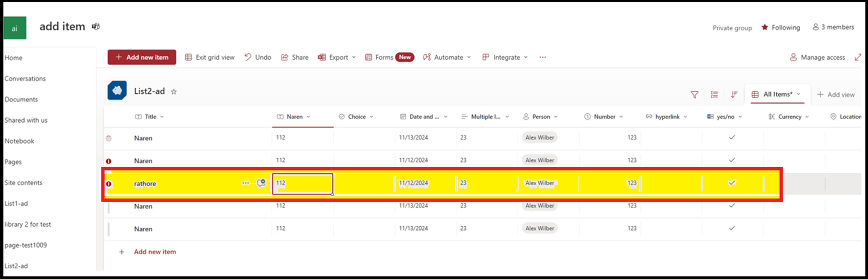The height and width of the screenshot is (279, 868).
Task: Open the Multiple lines column menu
Action: click(x=485, y=117)
